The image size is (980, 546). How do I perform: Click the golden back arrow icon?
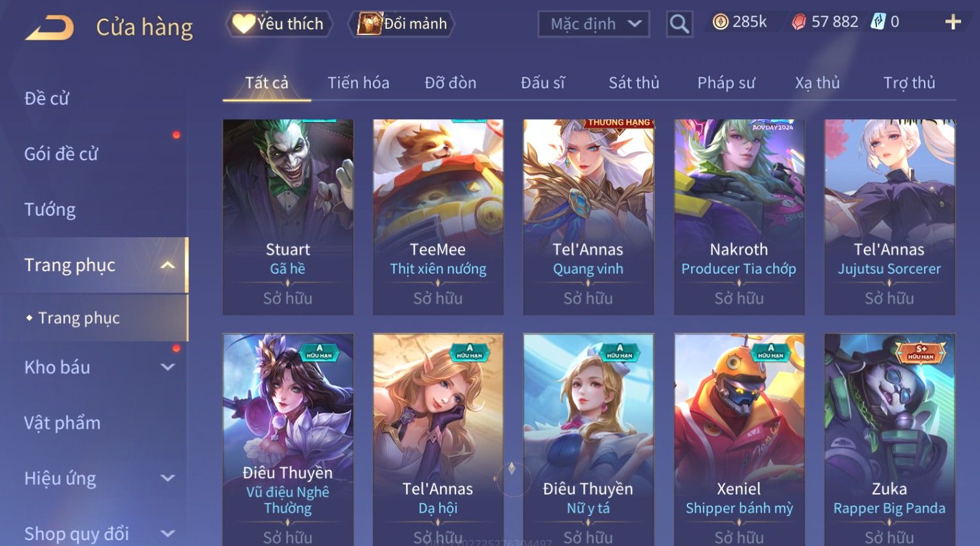pos(50,28)
